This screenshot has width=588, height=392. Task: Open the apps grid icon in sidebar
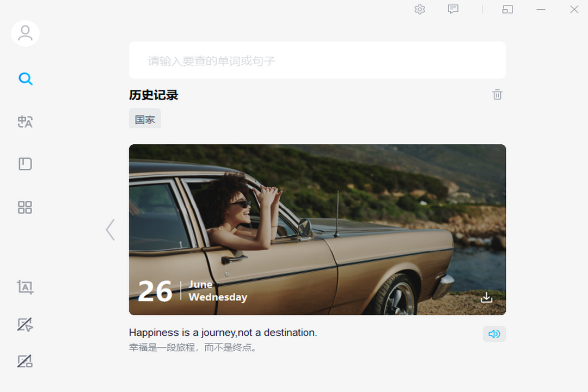25,207
